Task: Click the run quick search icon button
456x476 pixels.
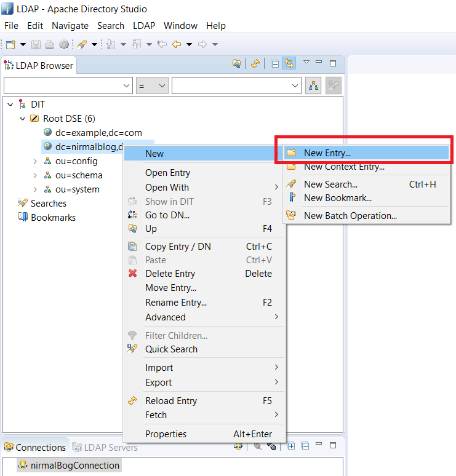Action: pyautogui.click(x=334, y=85)
